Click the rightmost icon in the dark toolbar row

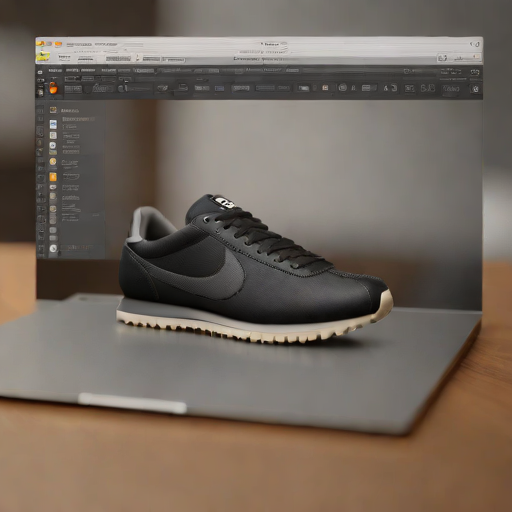tap(476, 89)
